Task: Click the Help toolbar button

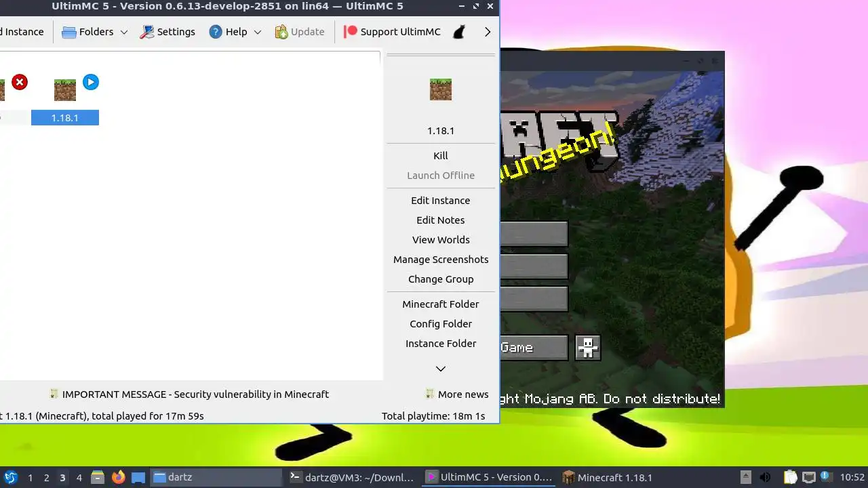Action: pyautogui.click(x=228, y=32)
